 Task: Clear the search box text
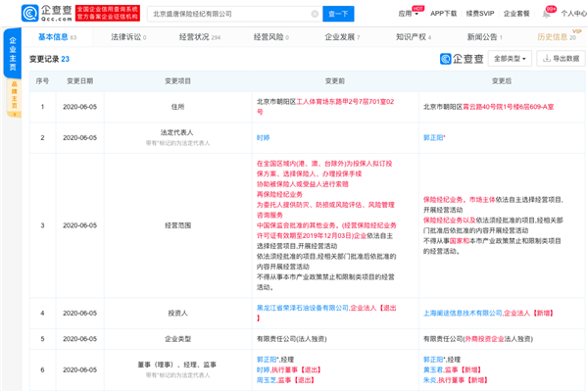click(315, 14)
